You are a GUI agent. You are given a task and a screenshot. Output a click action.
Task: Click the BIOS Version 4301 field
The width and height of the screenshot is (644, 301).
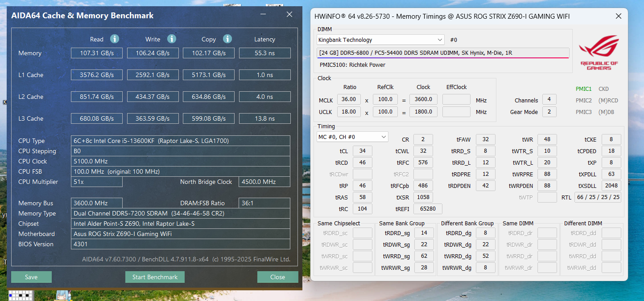[x=181, y=244]
